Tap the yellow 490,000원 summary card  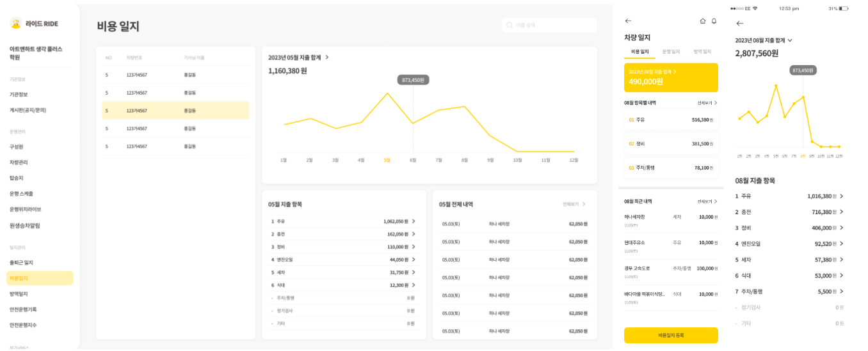pos(671,77)
